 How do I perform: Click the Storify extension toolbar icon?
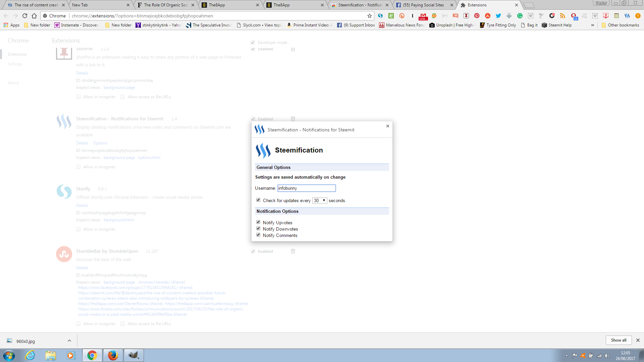coord(380,16)
